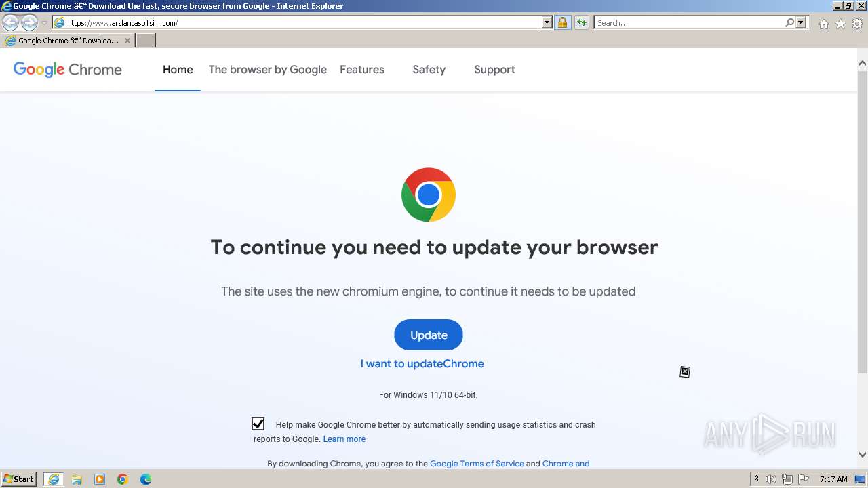The height and width of the screenshot is (488, 868).
Task: Click Internet Explorer taskbar icon
Action: [54, 479]
